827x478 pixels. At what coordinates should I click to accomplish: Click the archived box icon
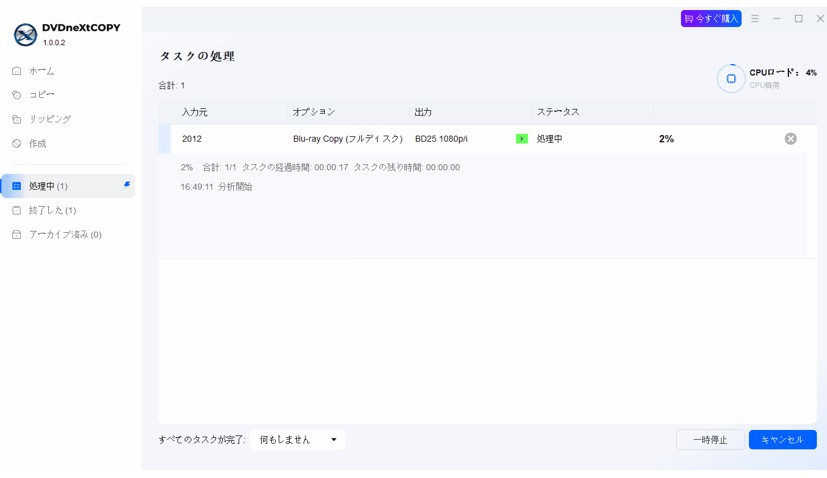pos(16,234)
